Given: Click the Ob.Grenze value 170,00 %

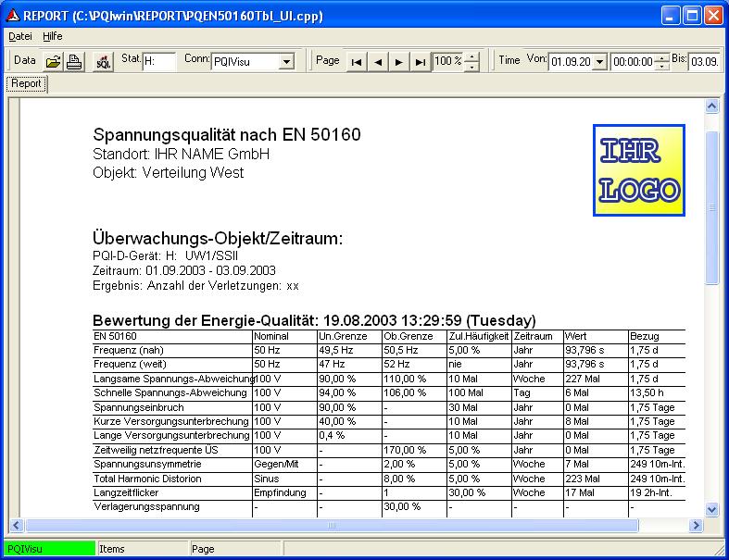Looking at the screenshot, I should point(405,451).
